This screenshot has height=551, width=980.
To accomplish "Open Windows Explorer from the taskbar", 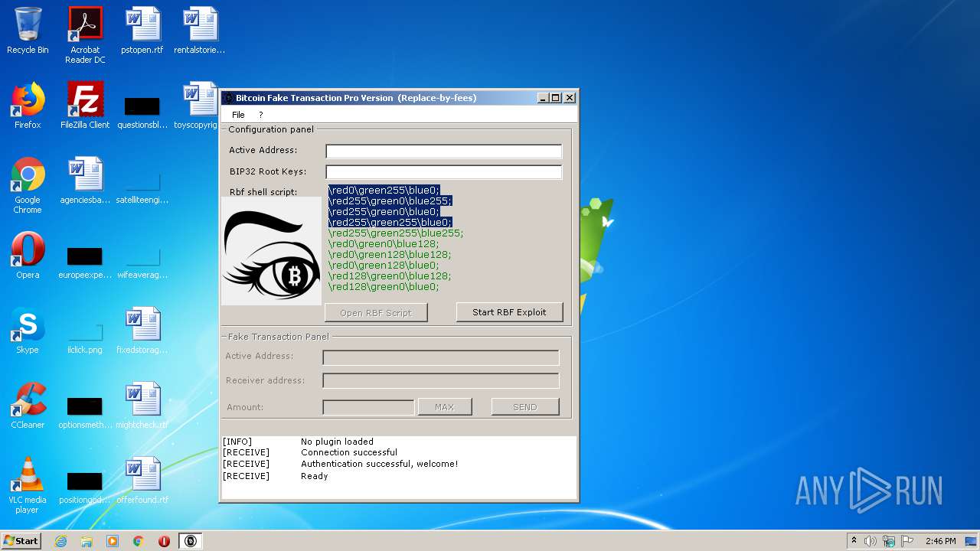I will [x=87, y=541].
